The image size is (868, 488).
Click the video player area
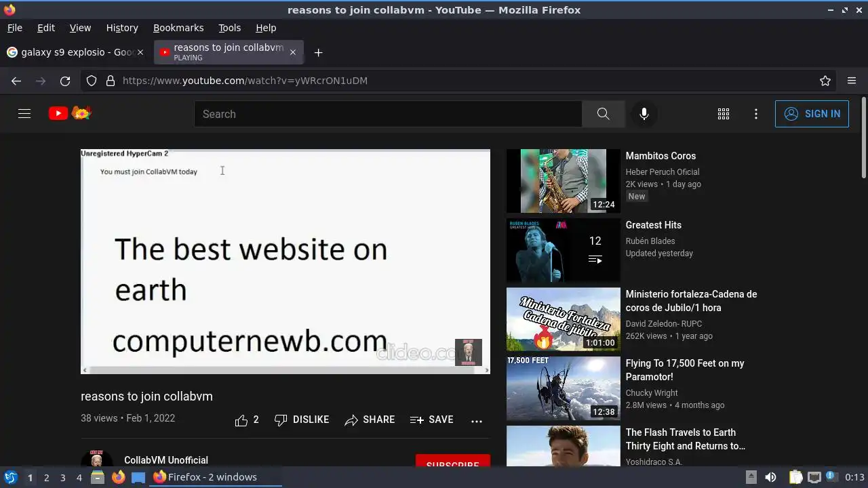[x=285, y=262]
